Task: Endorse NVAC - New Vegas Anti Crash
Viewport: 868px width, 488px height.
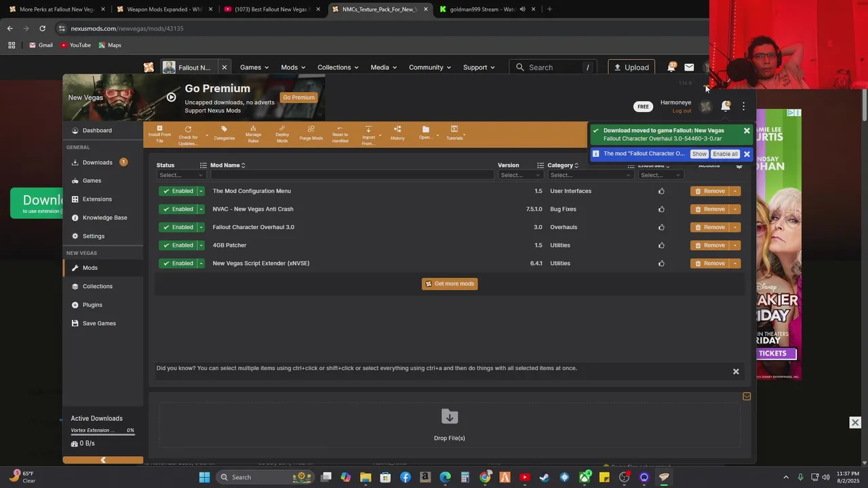Action: point(661,209)
